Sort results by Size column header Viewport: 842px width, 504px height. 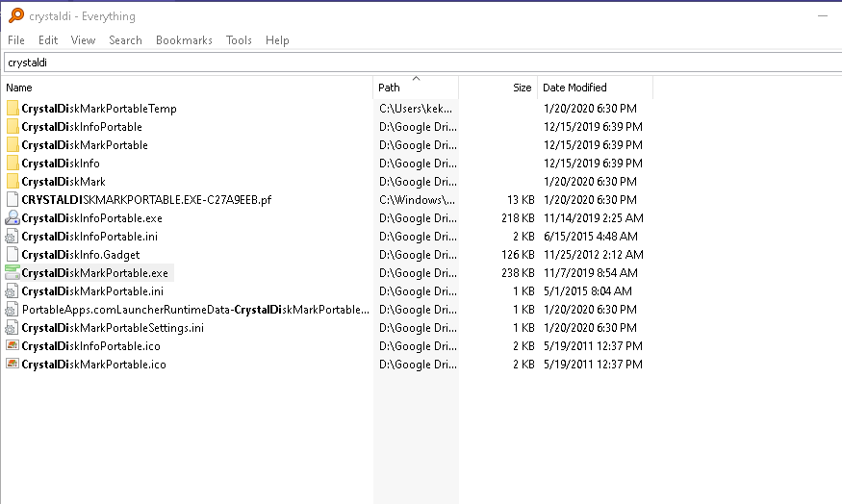pos(498,88)
